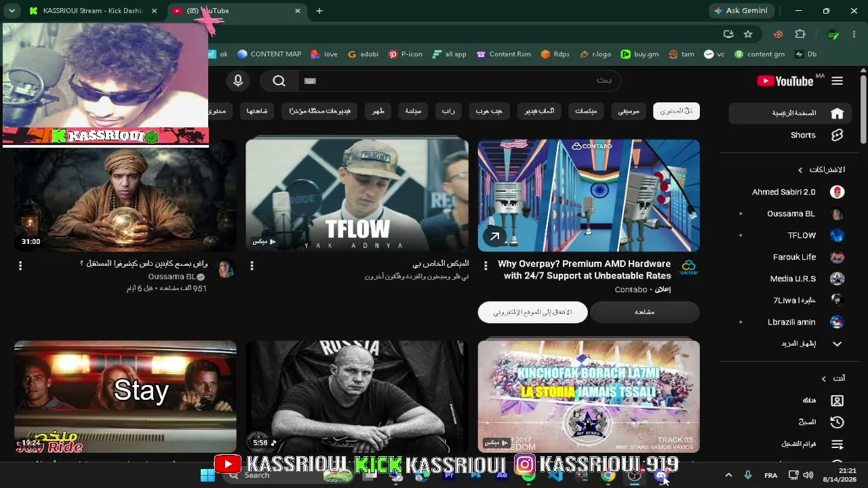Switch to the KASSRIOUI Stream Kick Dashboard tab
This screenshot has height=488, width=868.
[x=93, y=11]
